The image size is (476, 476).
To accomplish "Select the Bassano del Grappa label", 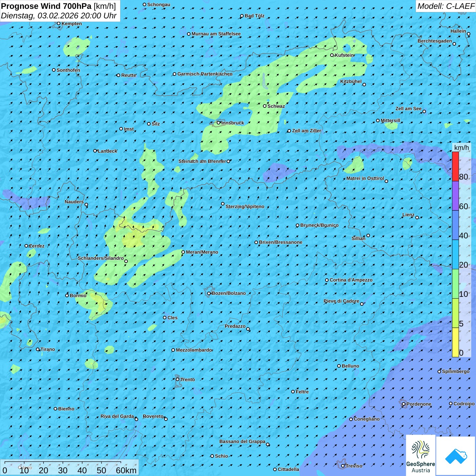I will tap(242, 441).
